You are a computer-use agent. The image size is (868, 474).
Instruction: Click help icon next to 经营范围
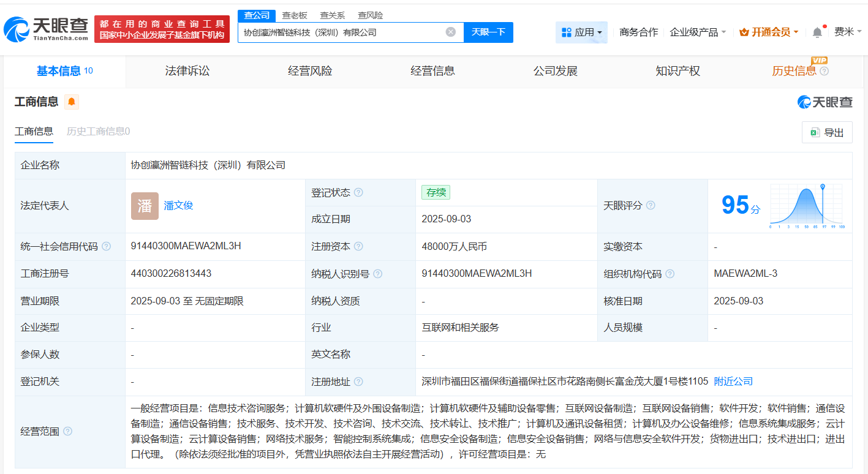[x=67, y=432]
